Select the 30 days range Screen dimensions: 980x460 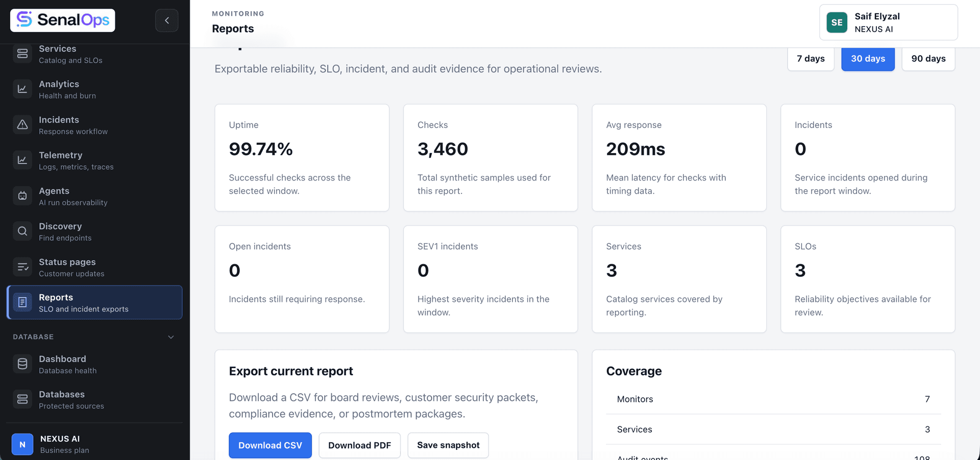[x=868, y=59]
